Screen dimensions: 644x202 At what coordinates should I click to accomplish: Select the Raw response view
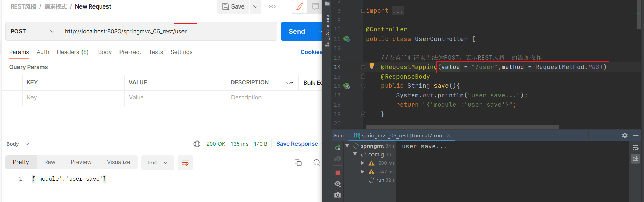(50, 162)
